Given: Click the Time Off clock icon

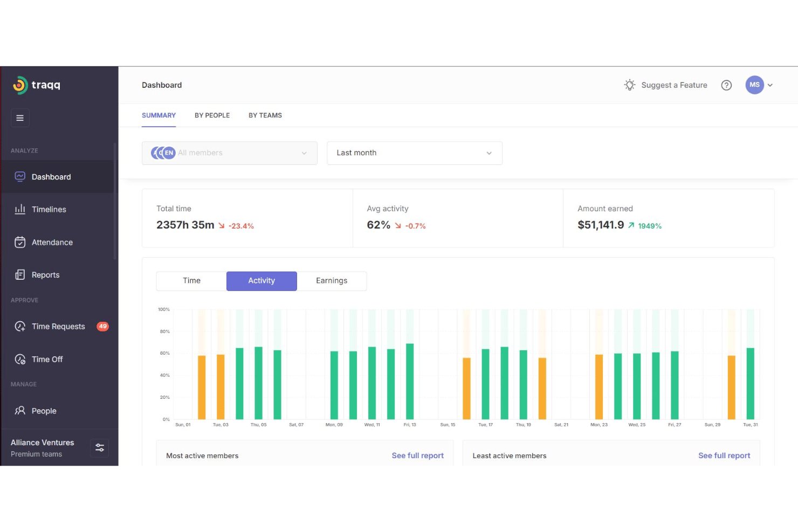Looking at the screenshot, I should [20, 359].
